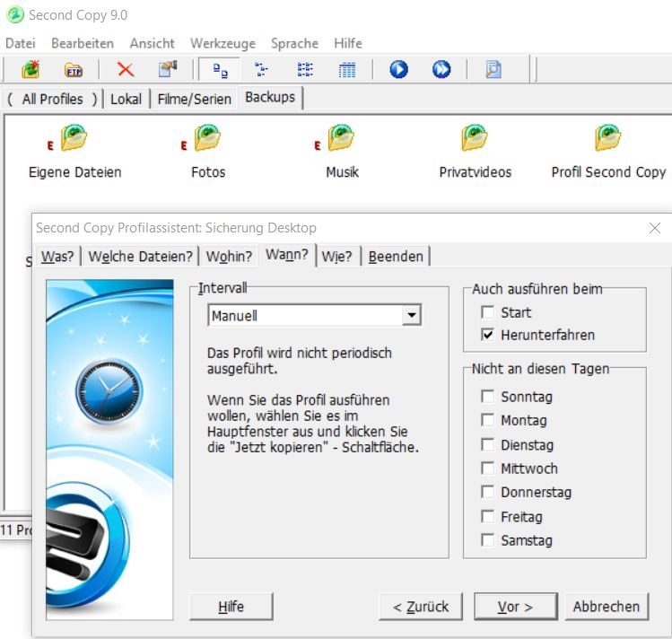Click the double-arrow blue run all icon
Screen dimensions: 672x639
coord(441,69)
